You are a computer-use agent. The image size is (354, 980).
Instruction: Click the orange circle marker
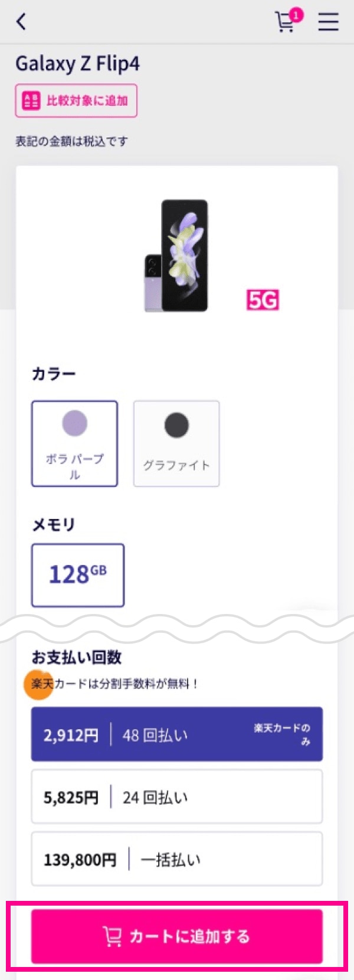click(38, 684)
